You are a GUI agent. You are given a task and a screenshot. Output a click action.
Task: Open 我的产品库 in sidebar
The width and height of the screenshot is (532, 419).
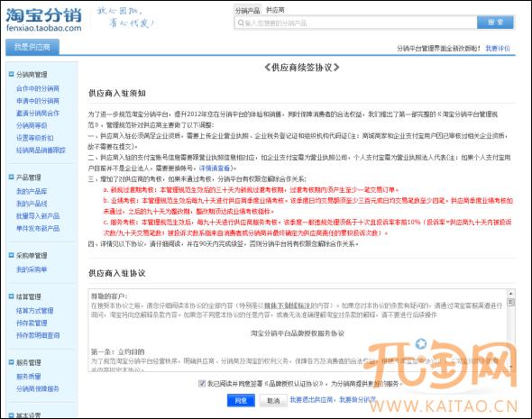tap(32, 191)
